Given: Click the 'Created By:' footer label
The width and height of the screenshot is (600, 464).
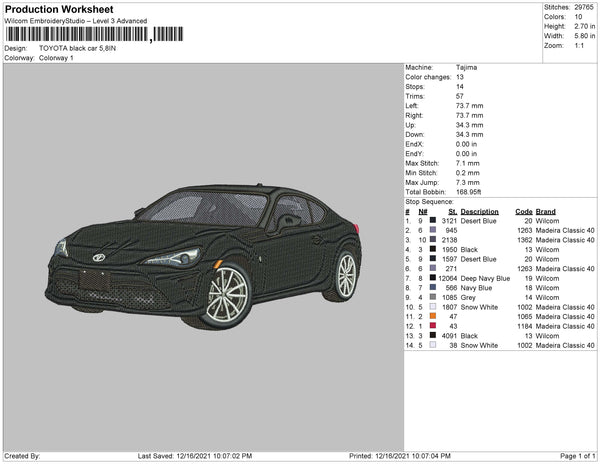Looking at the screenshot, I should tap(22, 456).
